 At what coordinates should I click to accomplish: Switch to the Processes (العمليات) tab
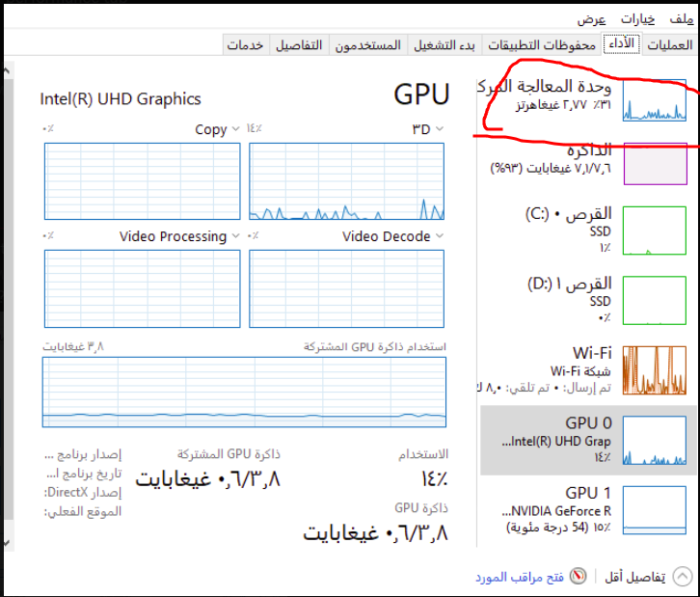[x=668, y=45]
